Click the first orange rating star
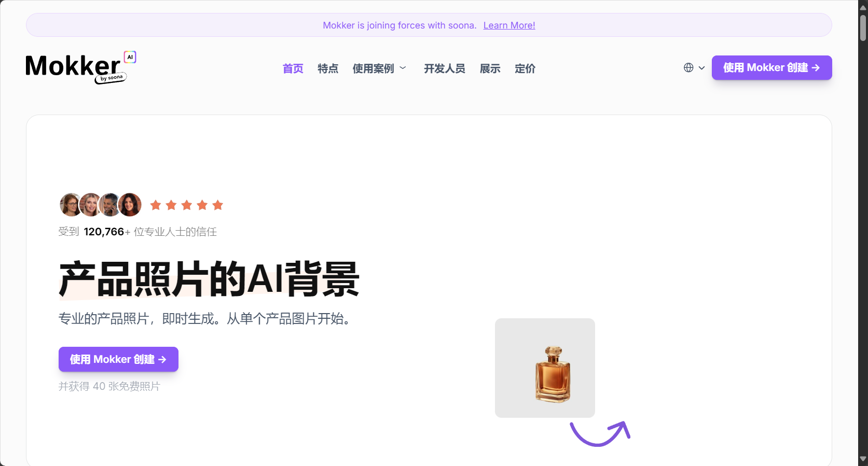868x466 pixels. [x=156, y=205]
